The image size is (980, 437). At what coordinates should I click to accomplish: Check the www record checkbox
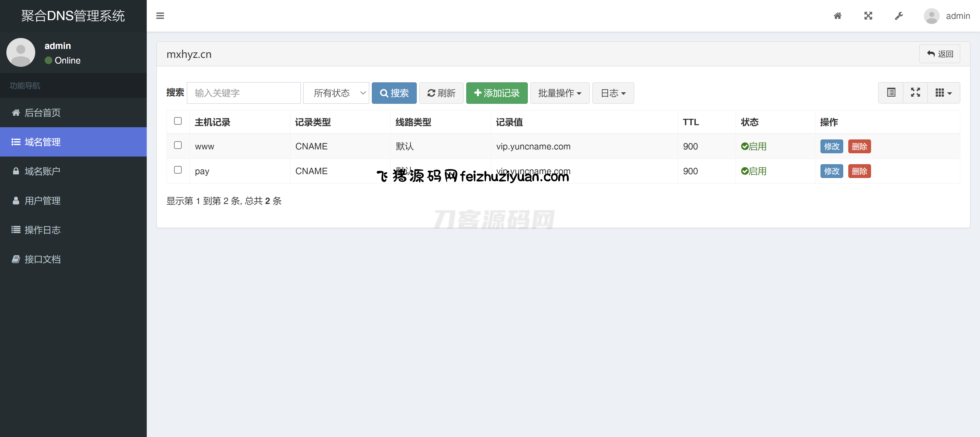coord(178,145)
